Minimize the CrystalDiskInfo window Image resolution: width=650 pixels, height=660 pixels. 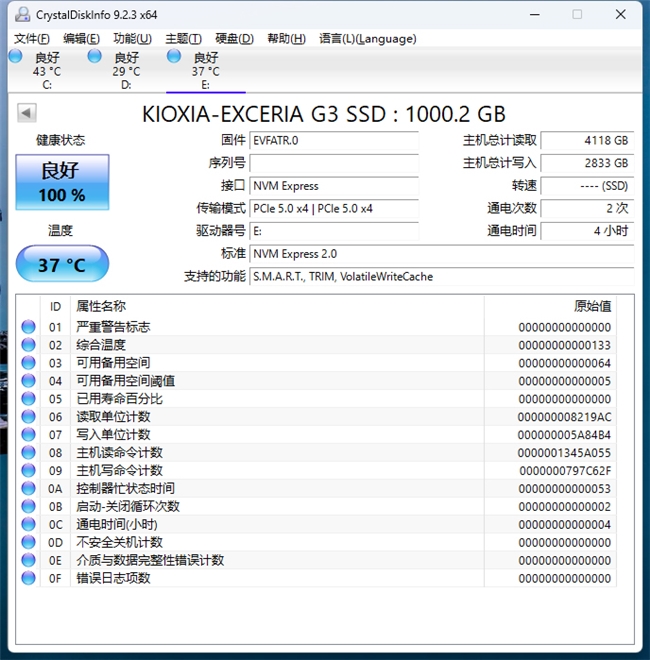pyautogui.click(x=535, y=14)
